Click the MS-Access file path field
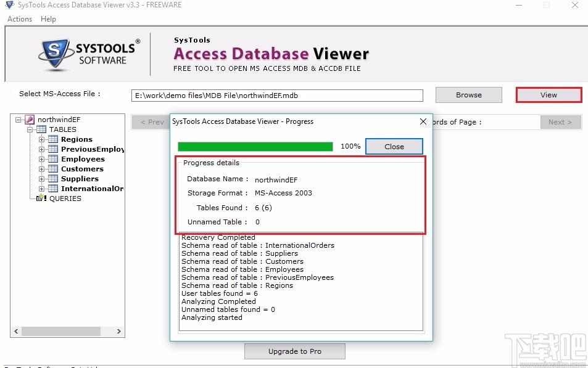This screenshot has width=588, height=368. point(277,96)
